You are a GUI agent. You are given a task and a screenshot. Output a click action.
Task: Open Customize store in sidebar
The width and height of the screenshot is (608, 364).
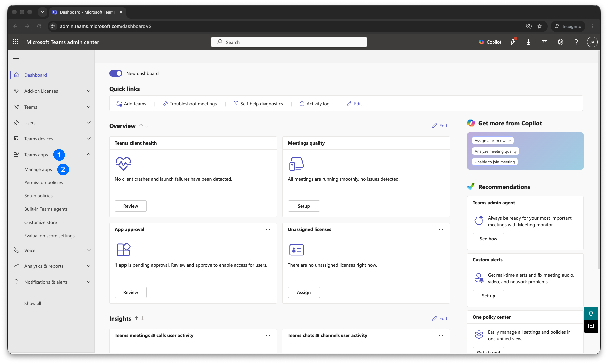click(40, 222)
